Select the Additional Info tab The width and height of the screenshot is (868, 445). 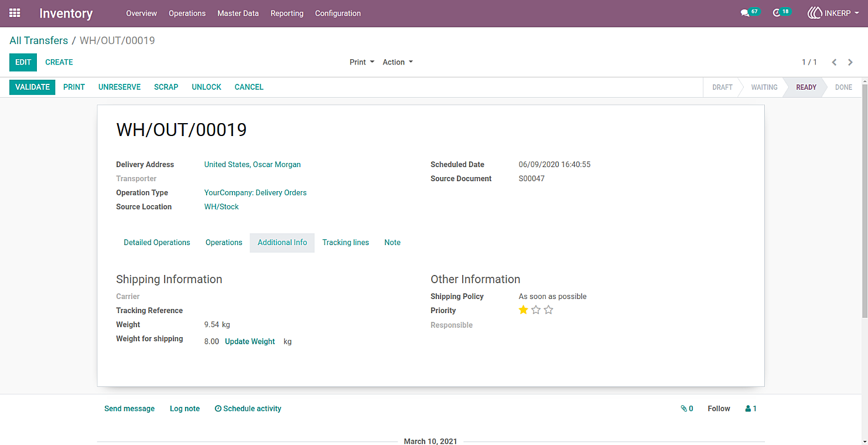pos(282,243)
